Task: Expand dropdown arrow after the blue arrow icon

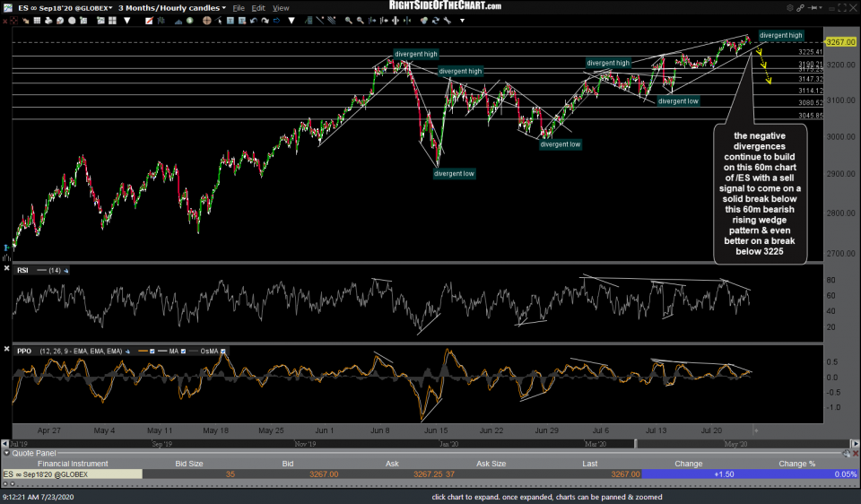Action: coord(291,21)
